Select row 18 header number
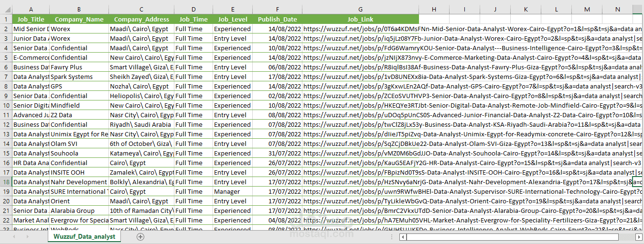Screen dimensions: 644x244 6,182
